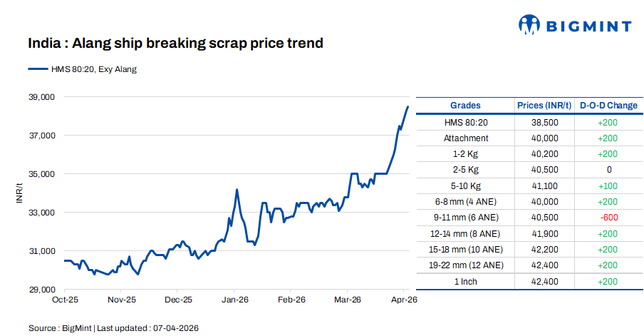The height and width of the screenshot is (336, 644).
Task: Select the 9-11 mm (6 ANE) grade
Action: (x=466, y=218)
